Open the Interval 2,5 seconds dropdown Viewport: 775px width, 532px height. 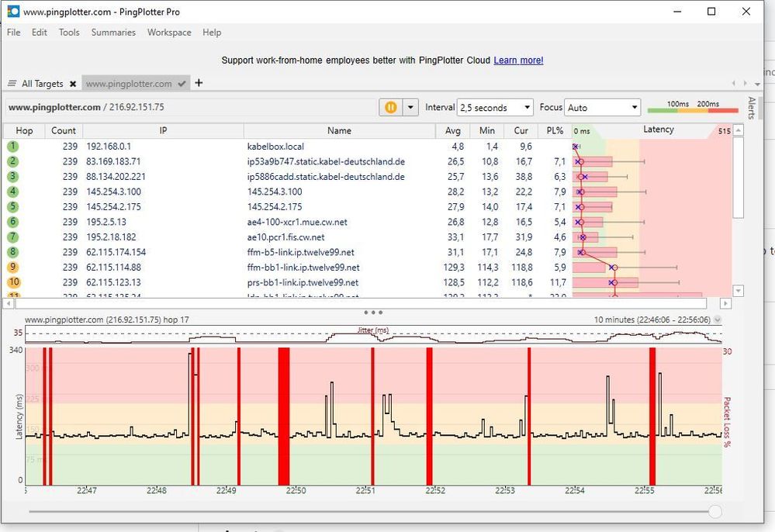point(495,107)
